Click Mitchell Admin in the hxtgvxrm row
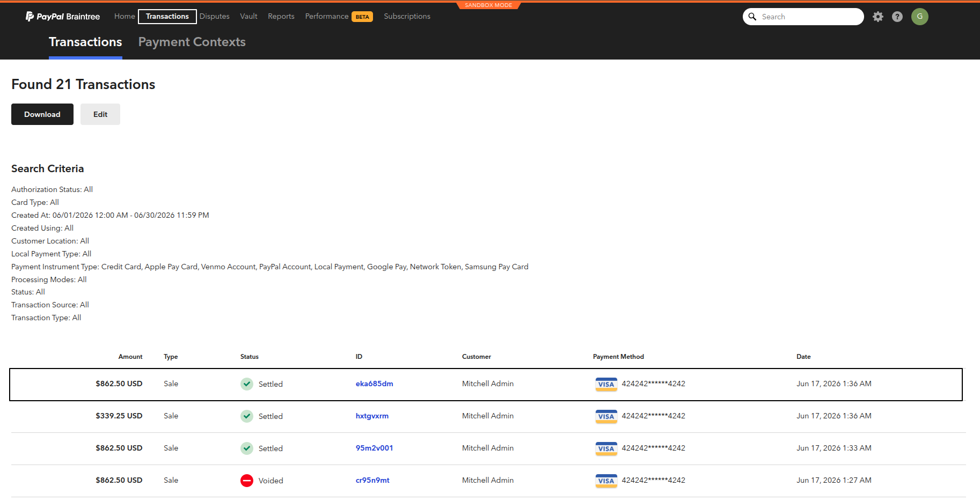Viewport: 980px width, 501px height. 488,416
